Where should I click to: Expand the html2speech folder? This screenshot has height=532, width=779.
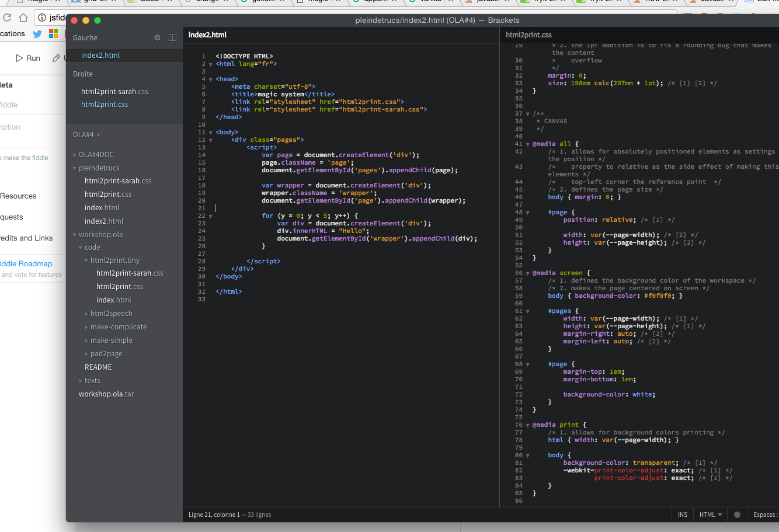(86, 314)
